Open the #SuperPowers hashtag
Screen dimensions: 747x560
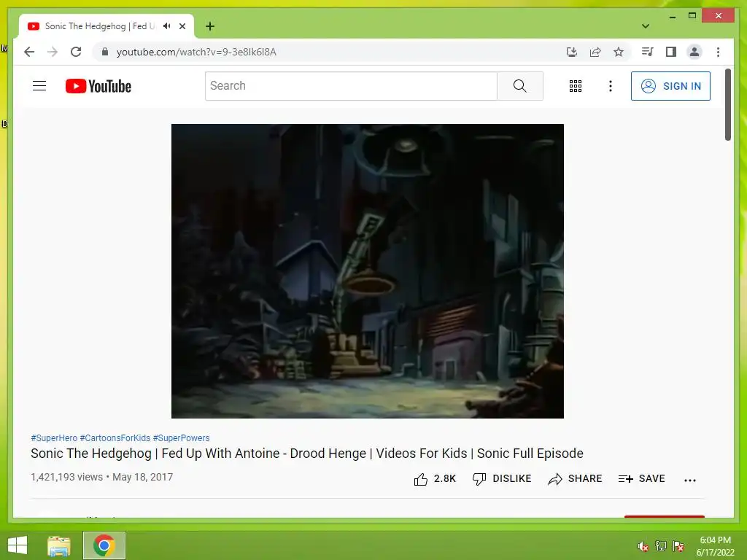point(181,437)
